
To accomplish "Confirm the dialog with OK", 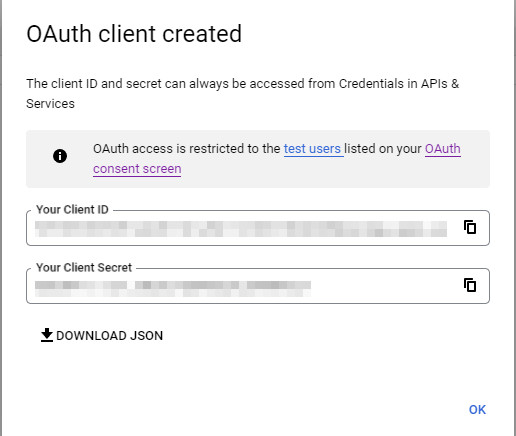I will pos(477,410).
